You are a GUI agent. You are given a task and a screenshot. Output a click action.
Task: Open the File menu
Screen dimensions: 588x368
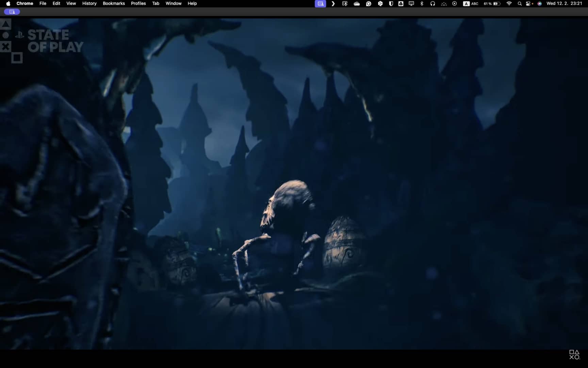click(43, 3)
